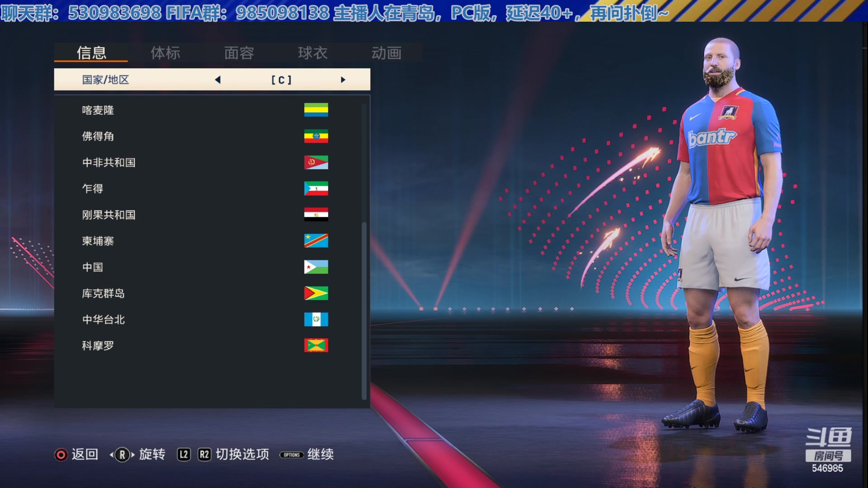The height and width of the screenshot is (488, 868).
Task: Click the flag icon beside 中华台北
Action: pos(316,319)
